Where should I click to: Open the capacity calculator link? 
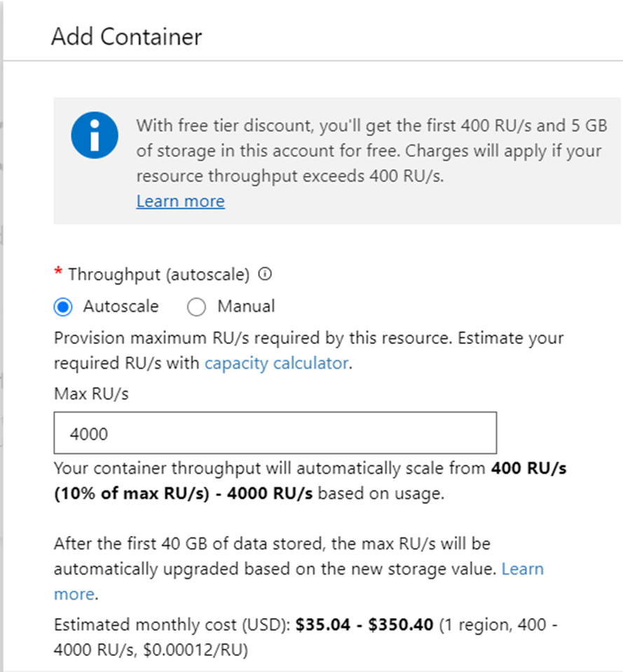click(x=276, y=363)
